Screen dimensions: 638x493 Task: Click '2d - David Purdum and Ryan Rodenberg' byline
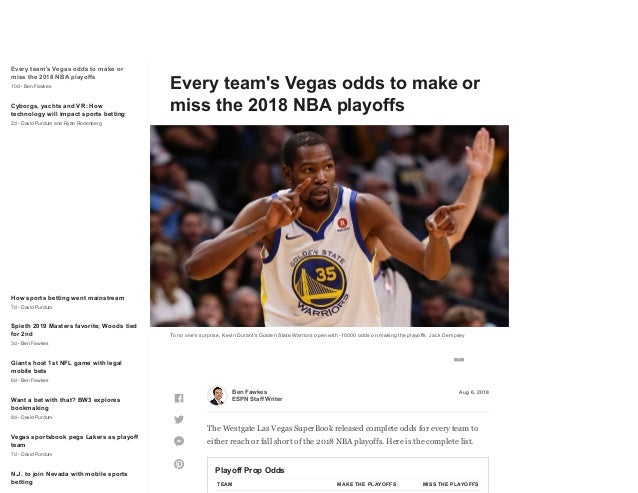pos(56,123)
